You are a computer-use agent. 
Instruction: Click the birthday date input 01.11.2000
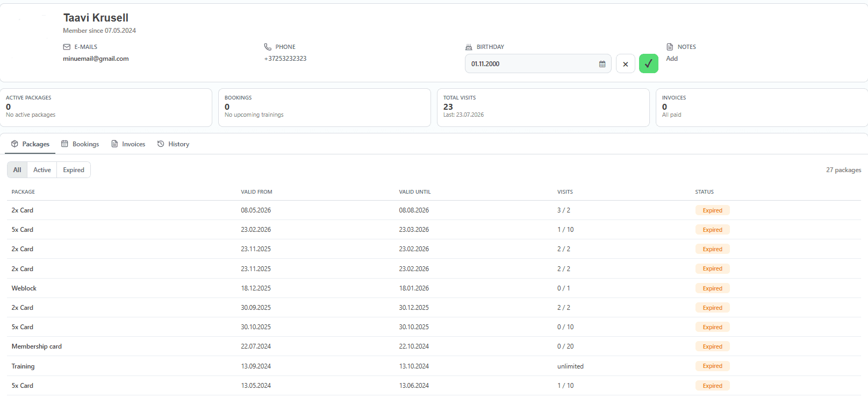point(537,63)
